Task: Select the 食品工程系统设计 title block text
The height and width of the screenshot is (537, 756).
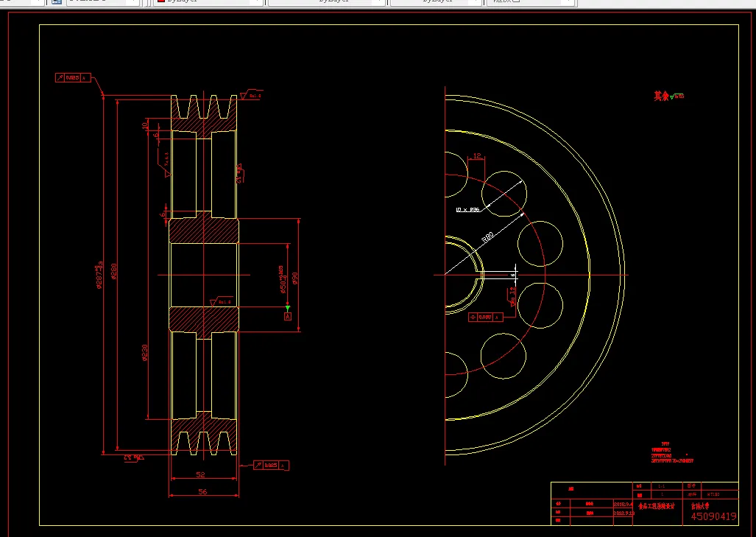Action: click(656, 506)
